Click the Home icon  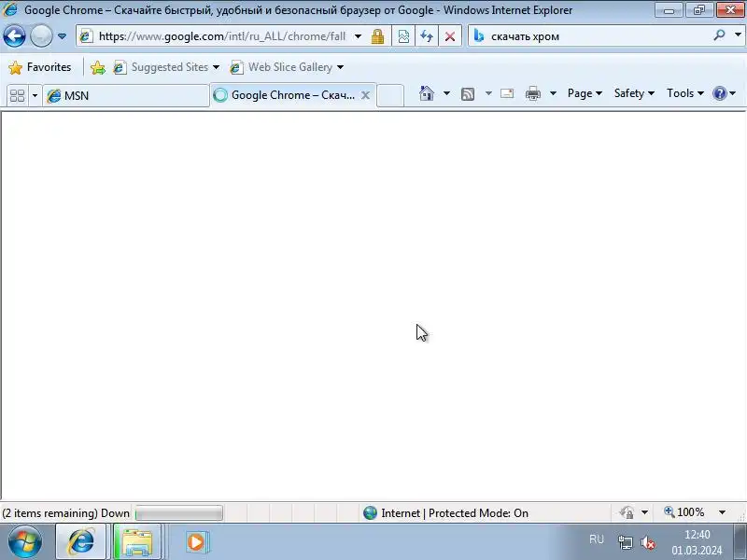click(427, 93)
